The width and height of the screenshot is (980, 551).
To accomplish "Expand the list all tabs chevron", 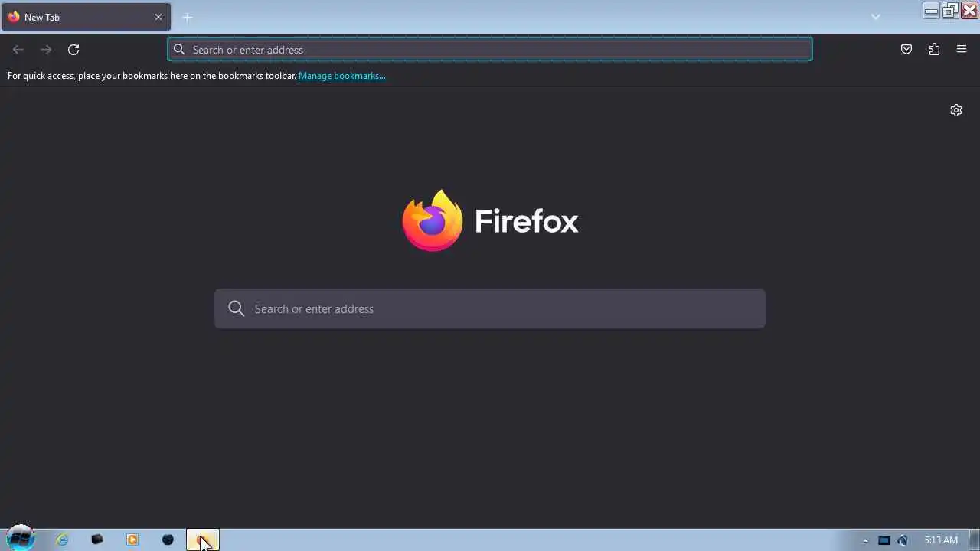I will coord(876,17).
